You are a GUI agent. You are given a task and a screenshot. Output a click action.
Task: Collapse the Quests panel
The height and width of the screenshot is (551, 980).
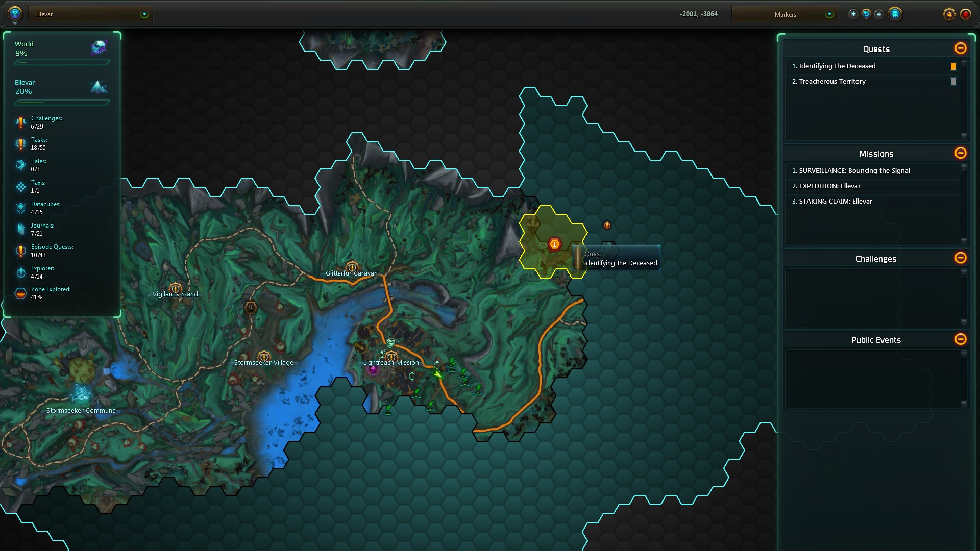[x=960, y=48]
